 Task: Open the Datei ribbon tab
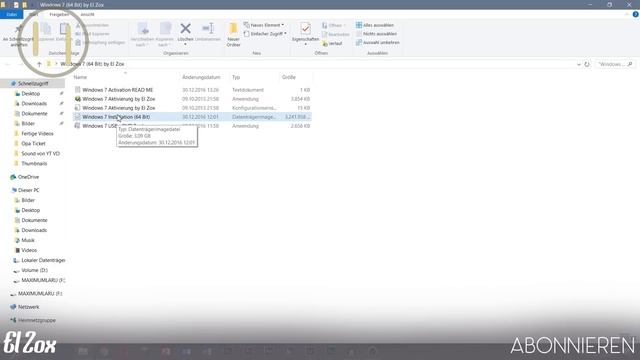(x=11, y=14)
